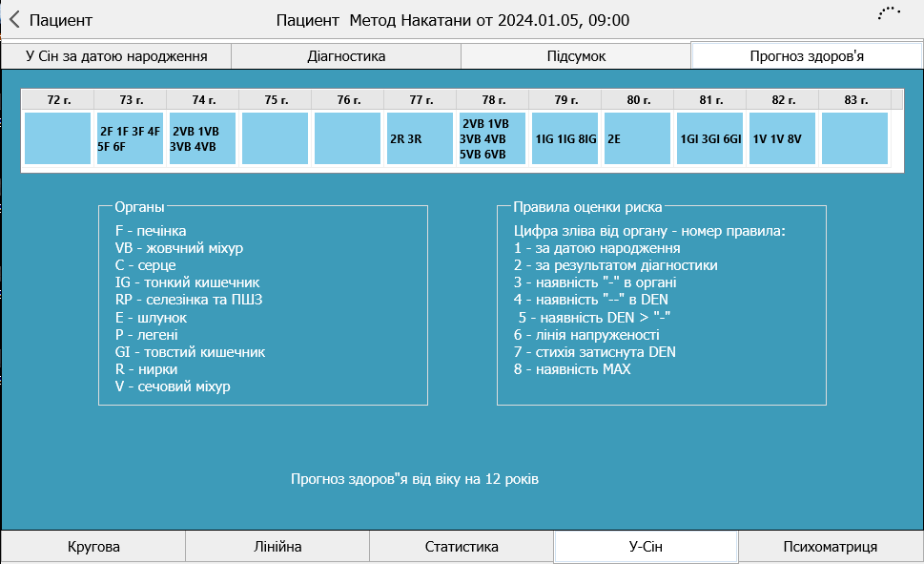Select the age 74 cell listing VB risks
This screenshot has width=924, height=564.
click(x=202, y=138)
